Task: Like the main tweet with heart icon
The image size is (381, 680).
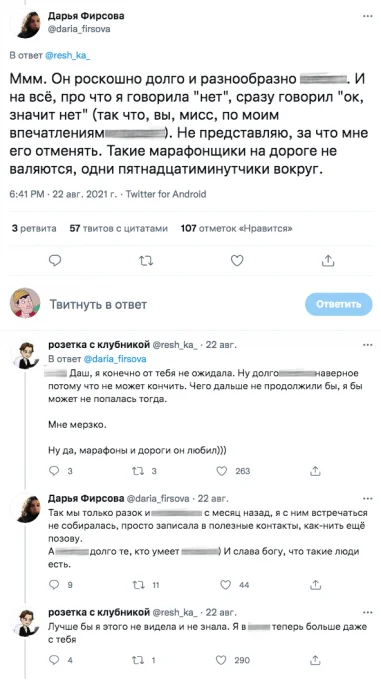Action: [237, 260]
